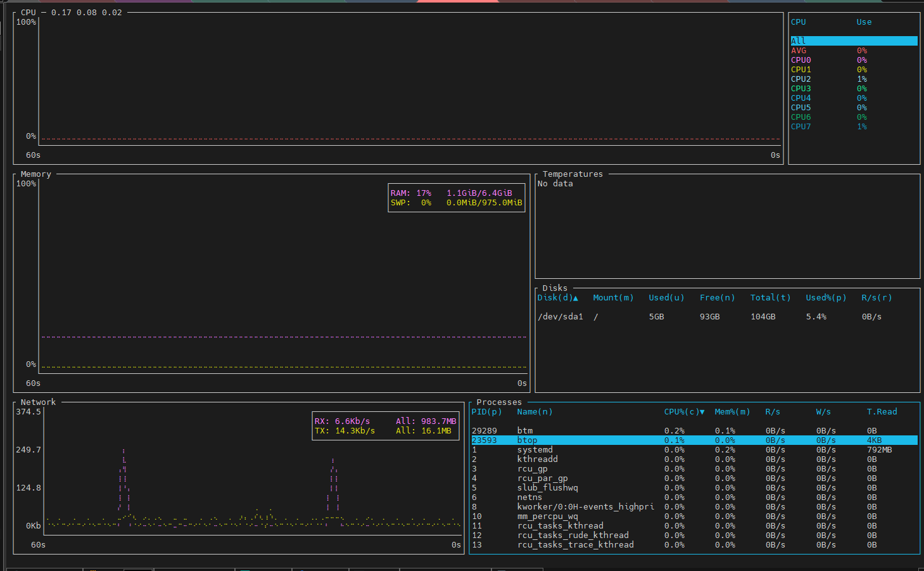The image size is (924, 571).
Task: Select the kworker/0:0H-events_highpri process
Action: tap(694, 506)
